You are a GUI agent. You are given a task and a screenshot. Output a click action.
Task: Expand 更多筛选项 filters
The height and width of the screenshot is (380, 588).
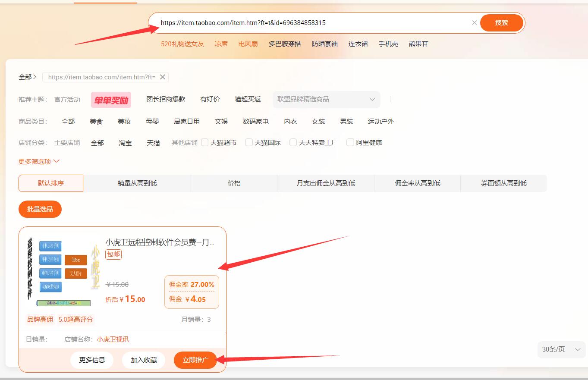click(x=39, y=161)
